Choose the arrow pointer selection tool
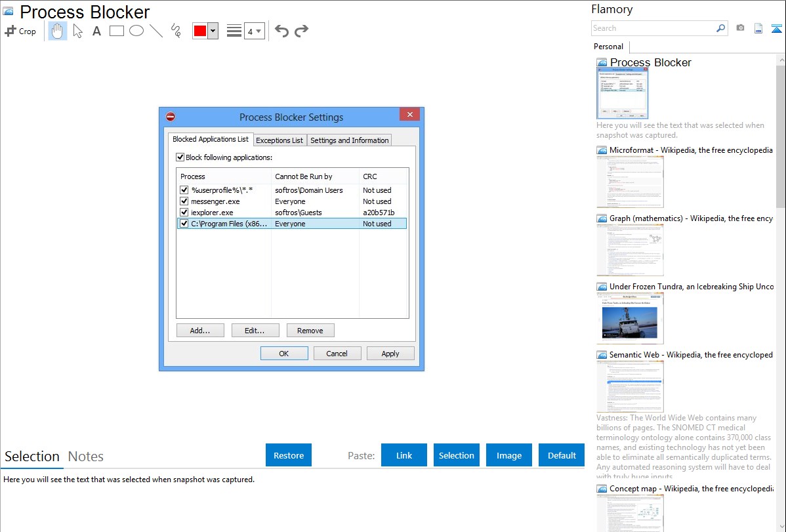 click(77, 31)
